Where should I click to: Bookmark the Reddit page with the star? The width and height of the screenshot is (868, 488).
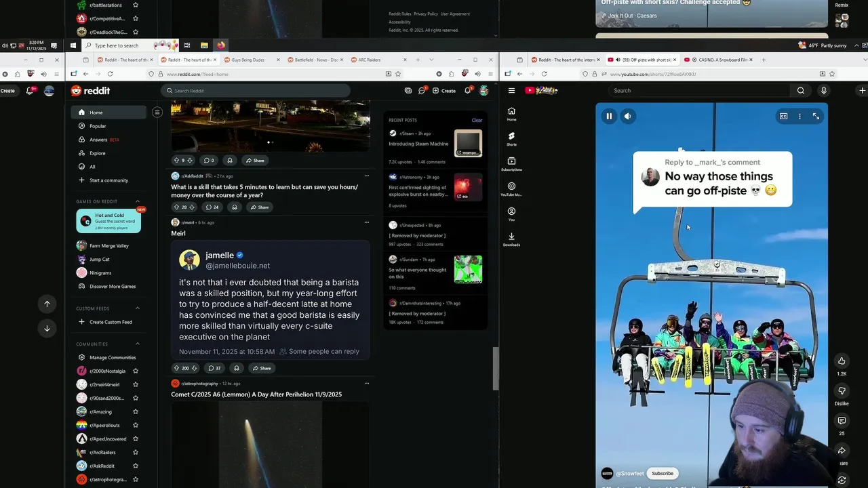point(398,74)
